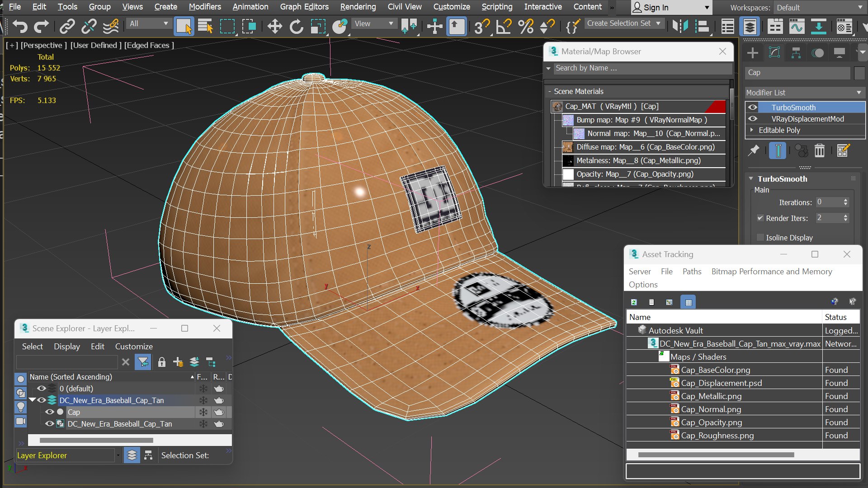
Task: Open the Graph Editors menu
Action: [x=304, y=7]
